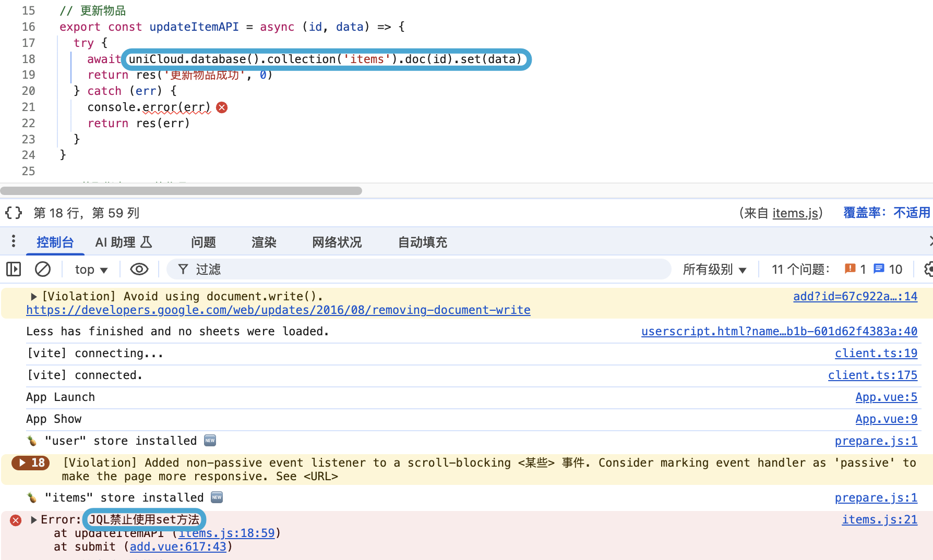Viewport: 933px width, 560px height.
Task: Click the 过滤 filter input field
Action: tap(418, 269)
